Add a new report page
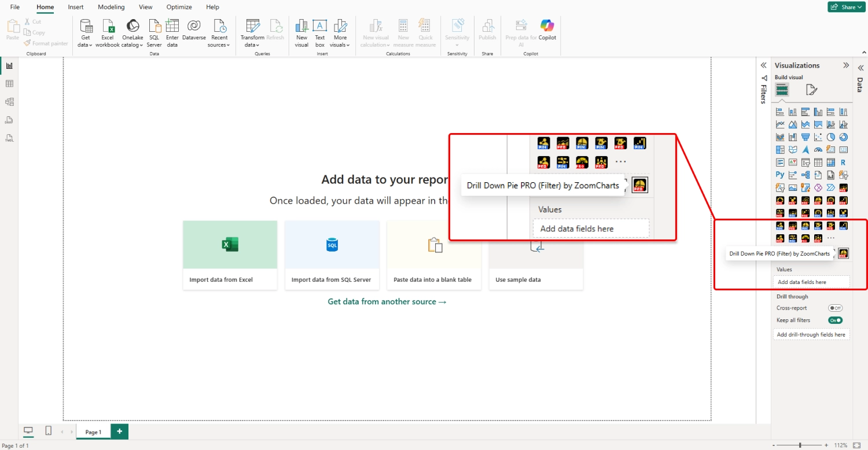The height and width of the screenshot is (450, 868). [x=120, y=431]
